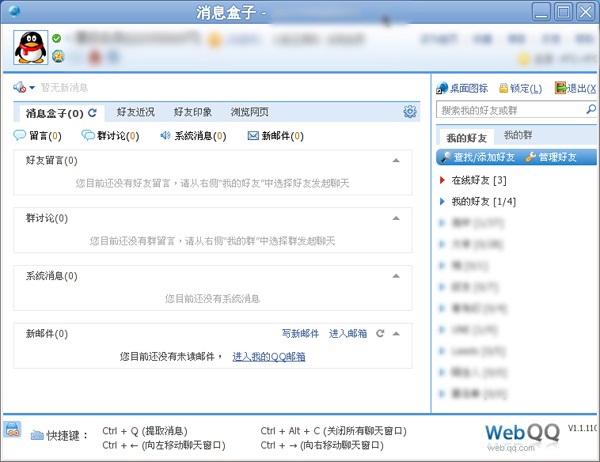Switch to the 好友近况 tab
Image resolution: width=600 pixels, height=462 pixels.
135,112
